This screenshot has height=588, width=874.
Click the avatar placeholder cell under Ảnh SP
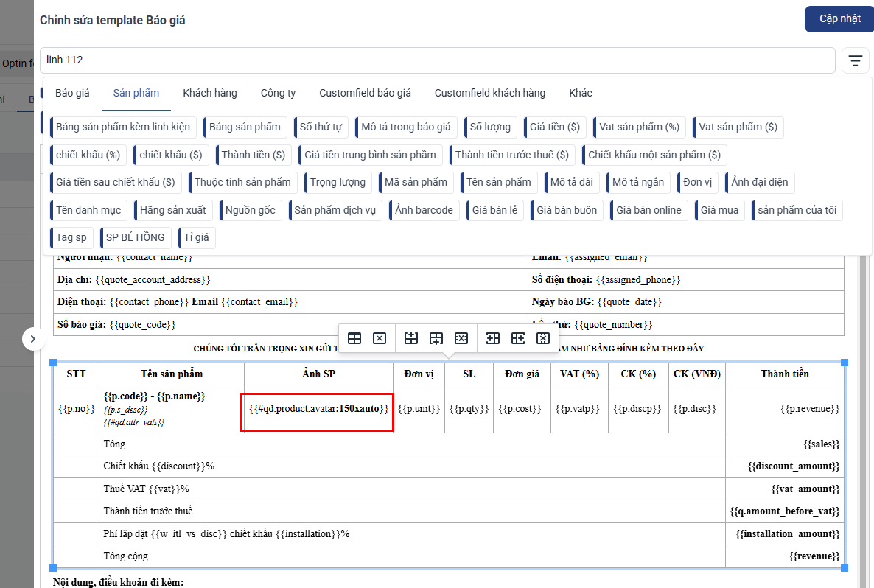[317, 408]
